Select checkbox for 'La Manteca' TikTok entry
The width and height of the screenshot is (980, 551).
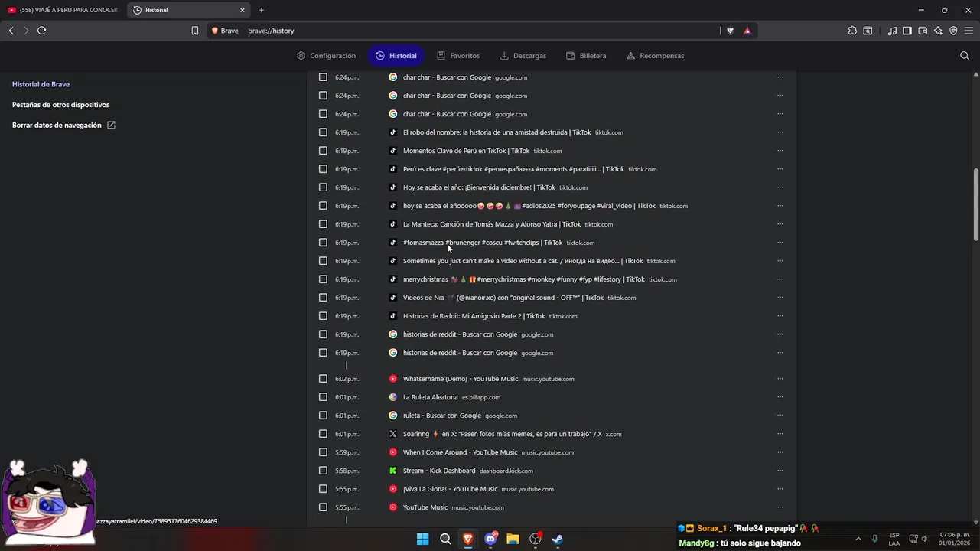click(323, 224)
